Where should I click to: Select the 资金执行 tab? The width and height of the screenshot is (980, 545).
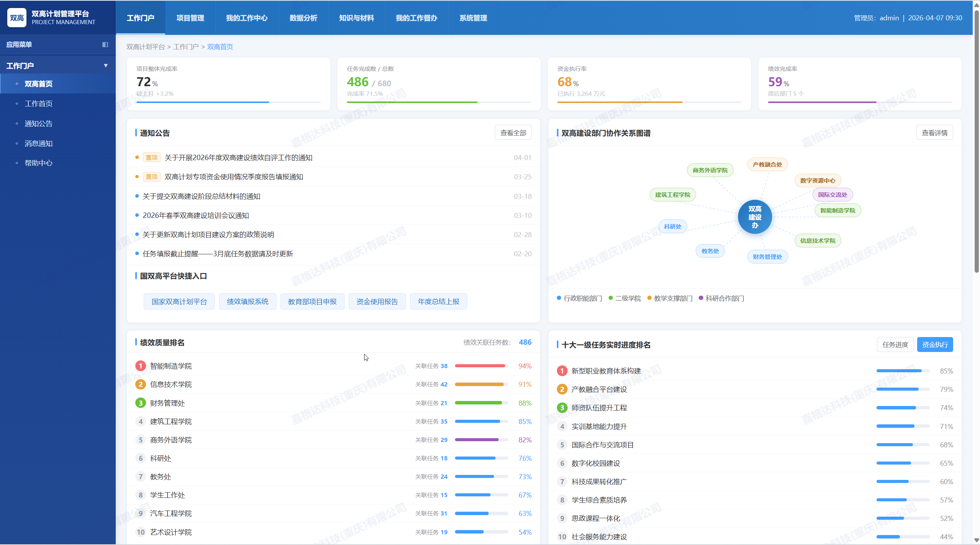click(935, 344)
